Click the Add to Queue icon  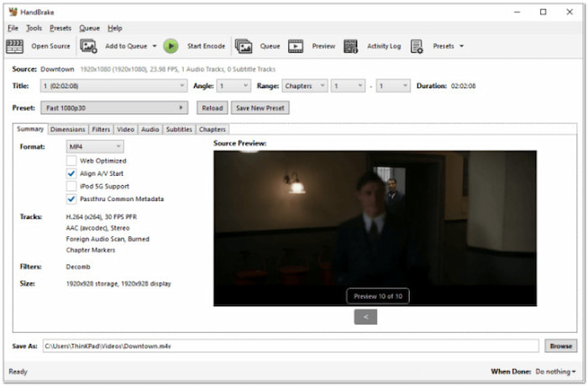(89, 46)
